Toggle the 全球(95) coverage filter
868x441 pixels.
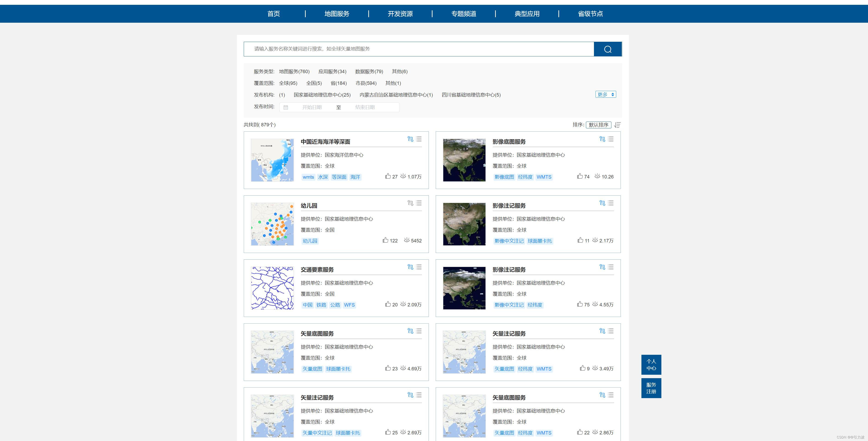288,83
